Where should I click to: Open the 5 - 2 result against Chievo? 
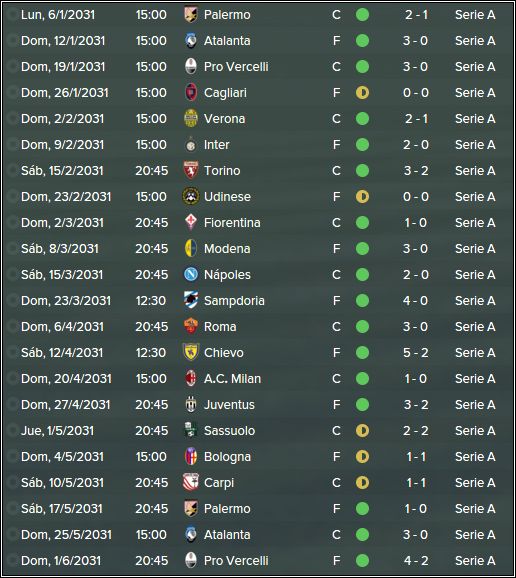[x=416, y=352]
